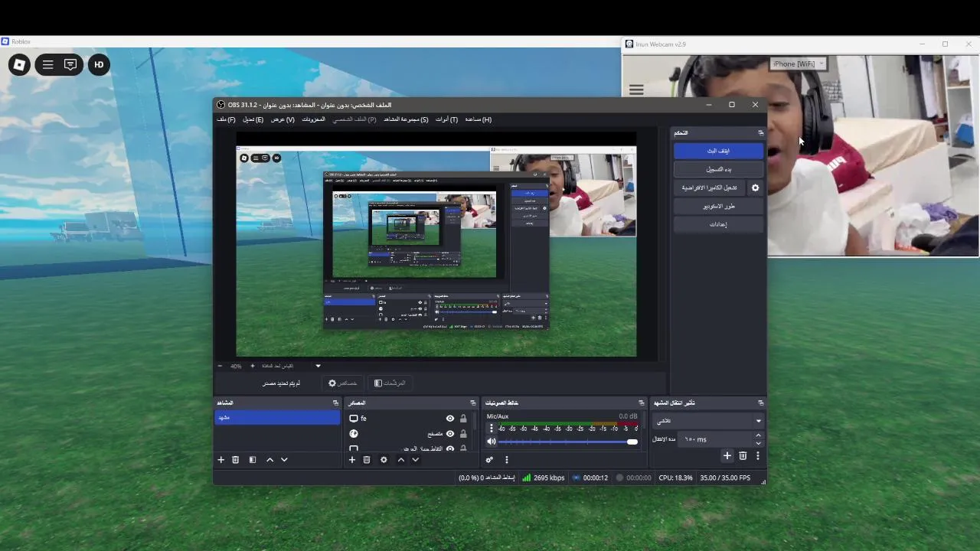The image size is (980, 551).
Task: Open the scene transition type dropdown
Action: click(708, 421)
